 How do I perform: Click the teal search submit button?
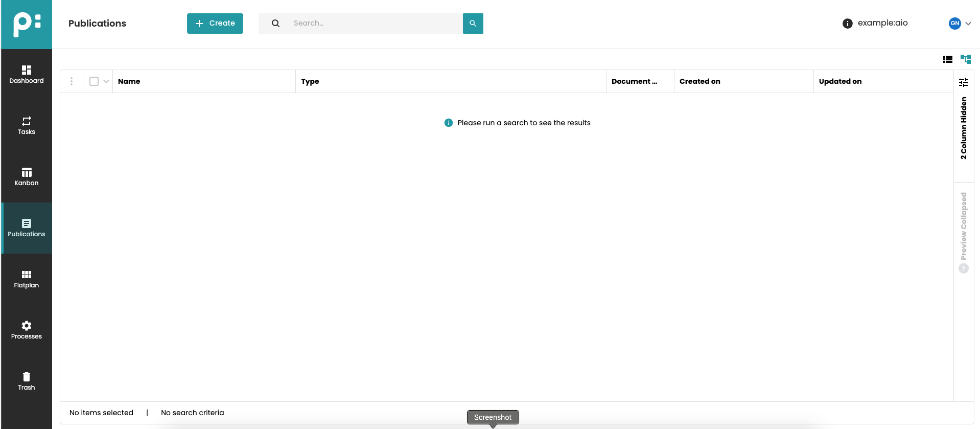[473, 24]
